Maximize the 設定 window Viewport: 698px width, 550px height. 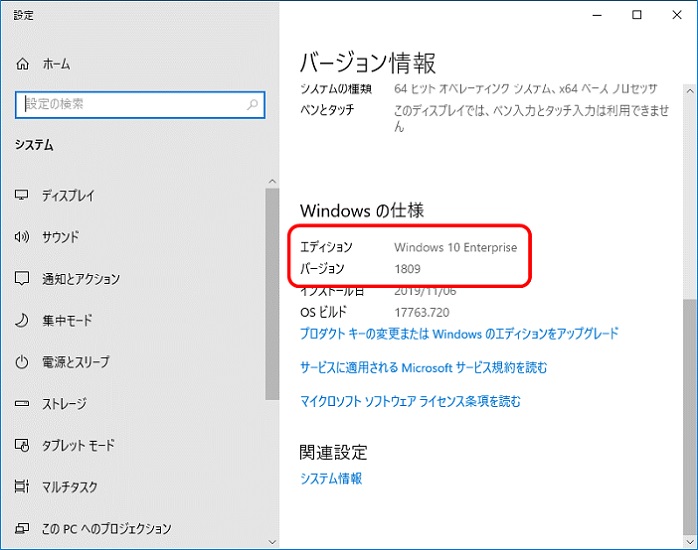point(637,15)
